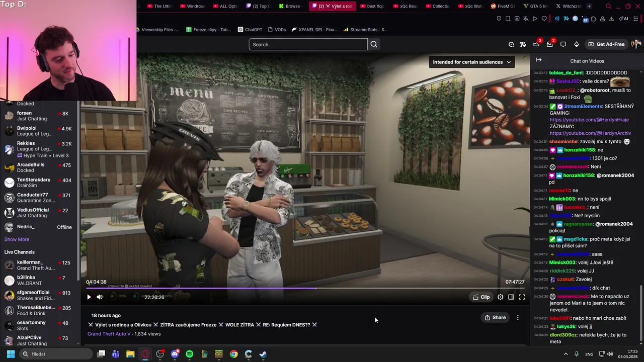Open forsen's channel in the sidebar
Image resolution: width=644 pixels, height=362 pixels.
[x=40, y=116]
